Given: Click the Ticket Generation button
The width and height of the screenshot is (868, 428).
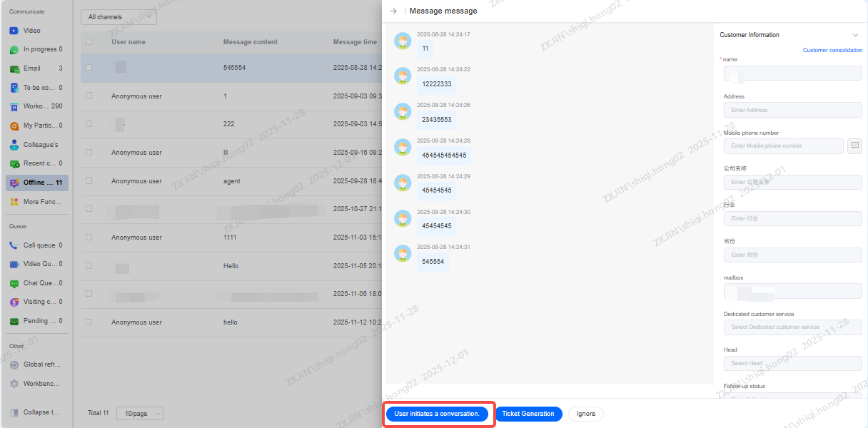Looking at the screenshot, I should [528, 414].
